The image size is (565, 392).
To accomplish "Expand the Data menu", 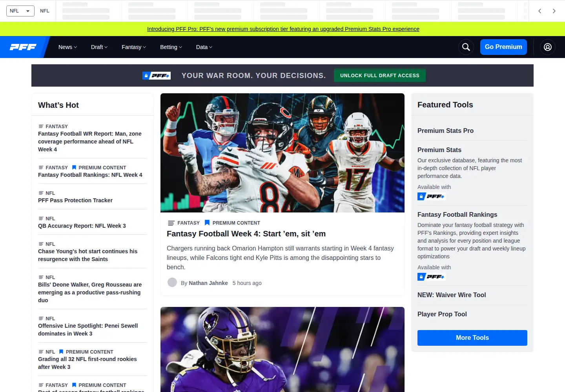I will click(204, 47).
